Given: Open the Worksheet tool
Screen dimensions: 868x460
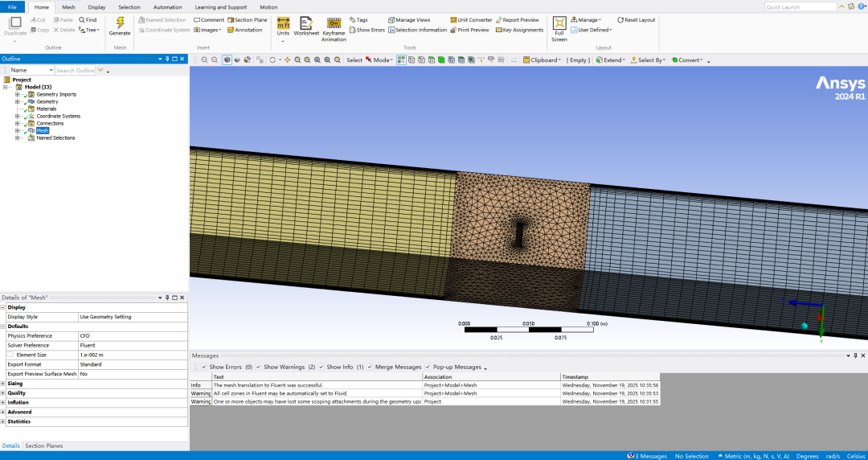Looking at the screenshot, I should coord(305,24).
